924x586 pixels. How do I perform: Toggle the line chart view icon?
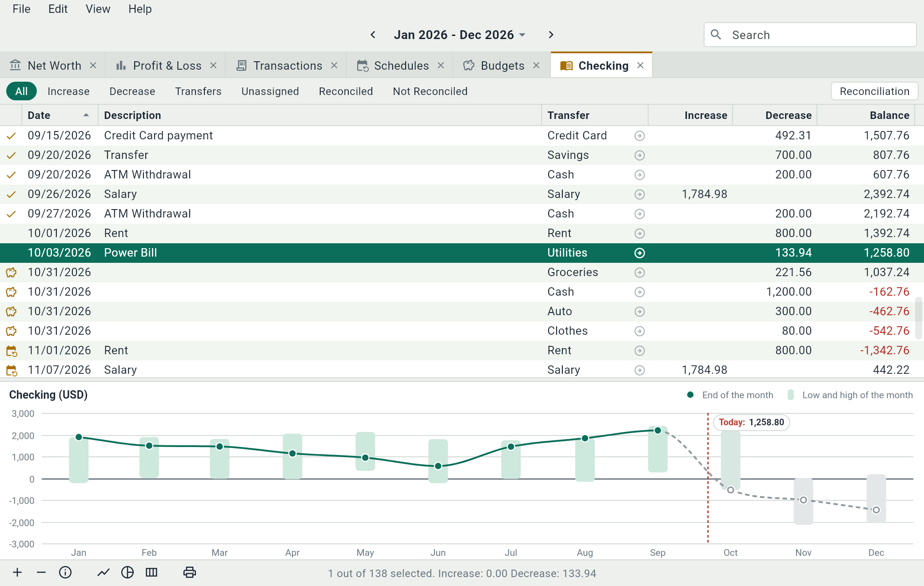[x=104, y=573]
